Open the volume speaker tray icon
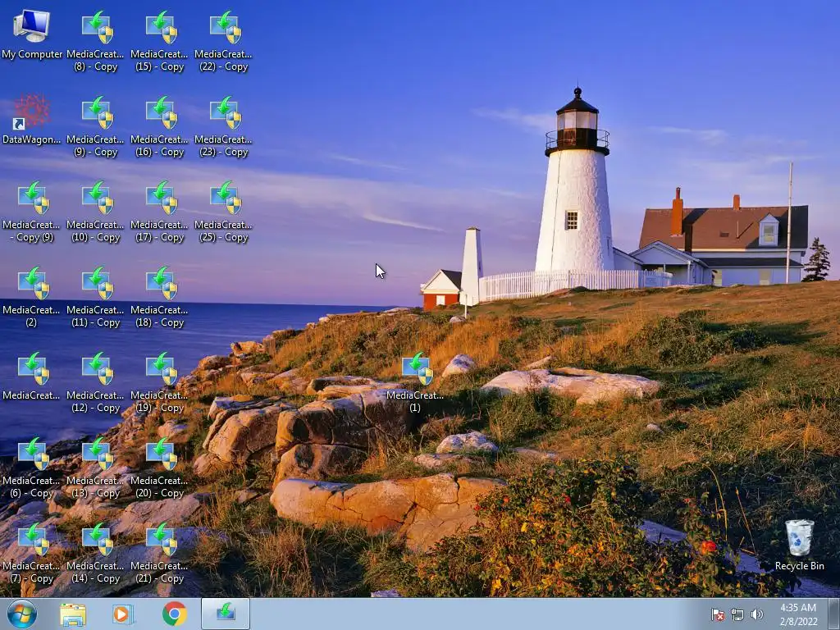 click(757, 614)
